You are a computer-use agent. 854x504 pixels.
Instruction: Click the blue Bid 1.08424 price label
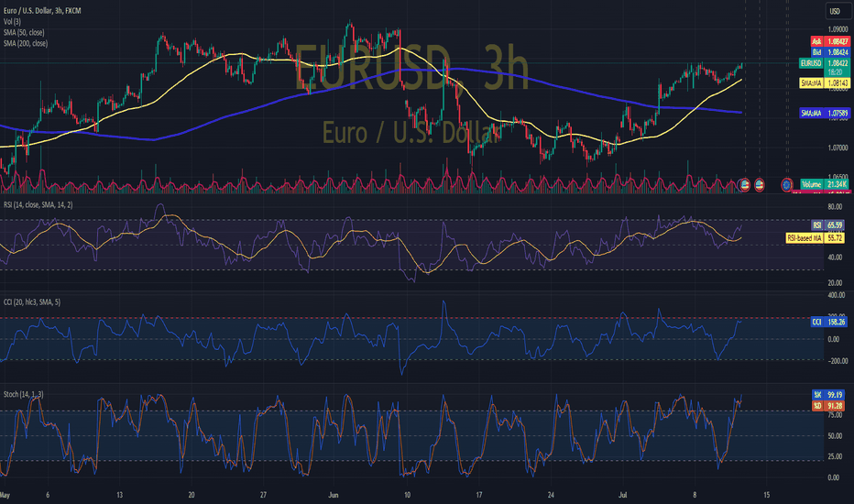click(830, 52)
